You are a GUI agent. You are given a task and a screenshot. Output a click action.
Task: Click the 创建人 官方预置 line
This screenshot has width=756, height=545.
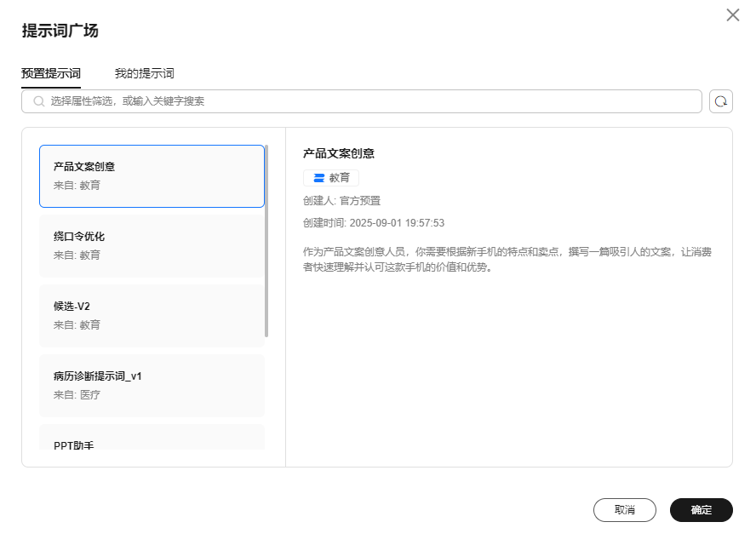tap(341, 201)
